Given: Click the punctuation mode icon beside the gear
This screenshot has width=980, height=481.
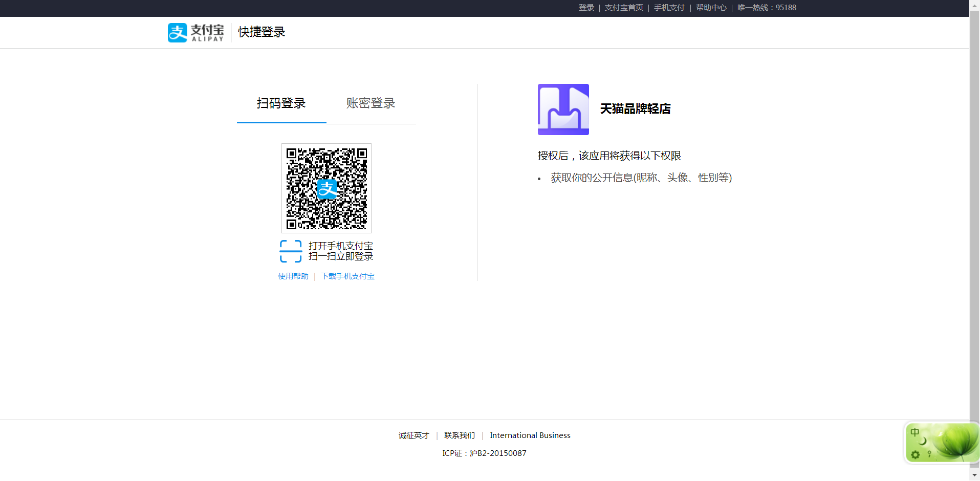Looking at the screenshot, I should point(929,454).
